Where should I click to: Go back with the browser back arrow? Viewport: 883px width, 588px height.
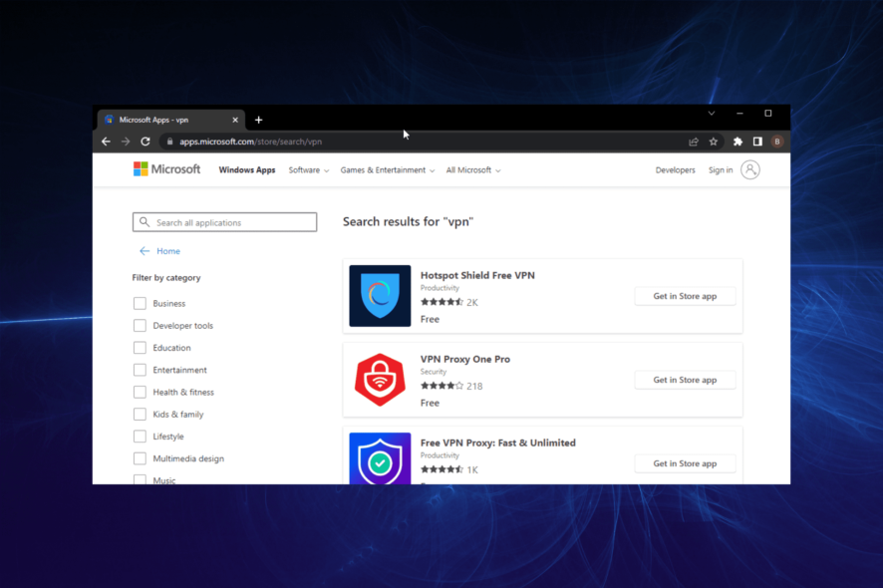(x=106, y=142)
